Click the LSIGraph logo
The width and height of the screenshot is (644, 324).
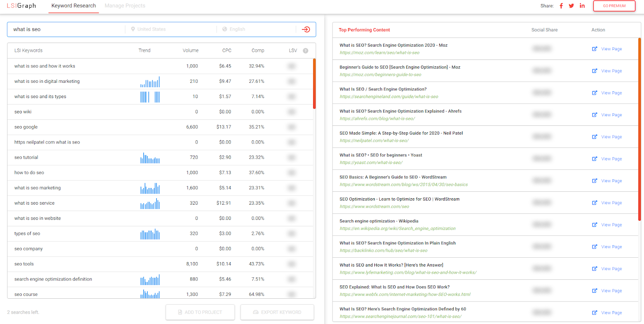pyautogui.click(x=21, y=6)
